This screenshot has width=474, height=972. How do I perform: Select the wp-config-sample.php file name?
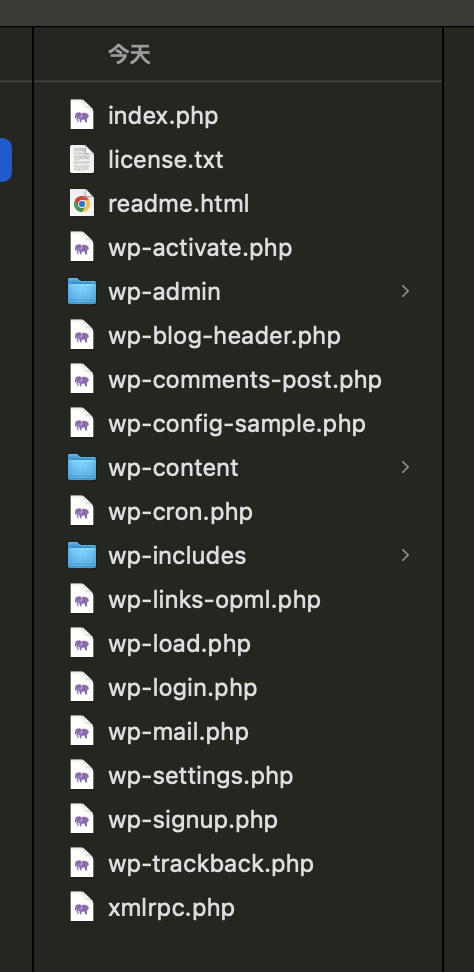[237, 424]
